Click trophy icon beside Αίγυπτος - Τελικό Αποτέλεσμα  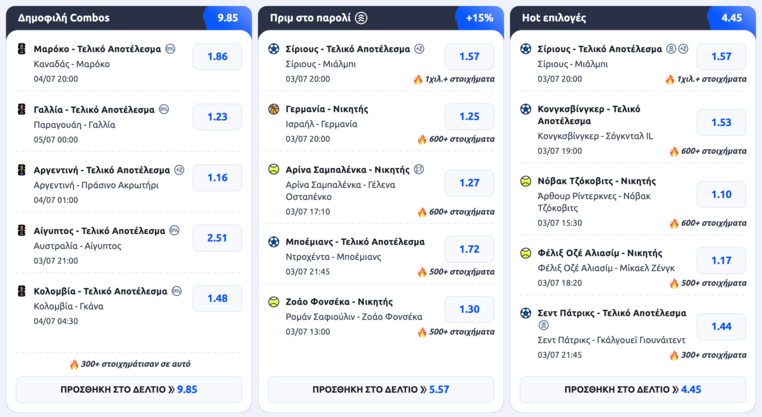pos(21,230)
